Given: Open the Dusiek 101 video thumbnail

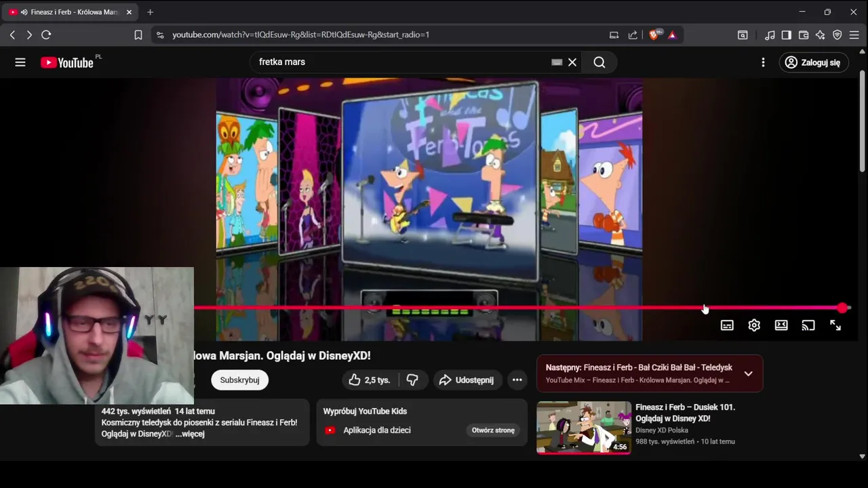Looking at the screenshot, I should pyautogui.click(x=584, y=427).
